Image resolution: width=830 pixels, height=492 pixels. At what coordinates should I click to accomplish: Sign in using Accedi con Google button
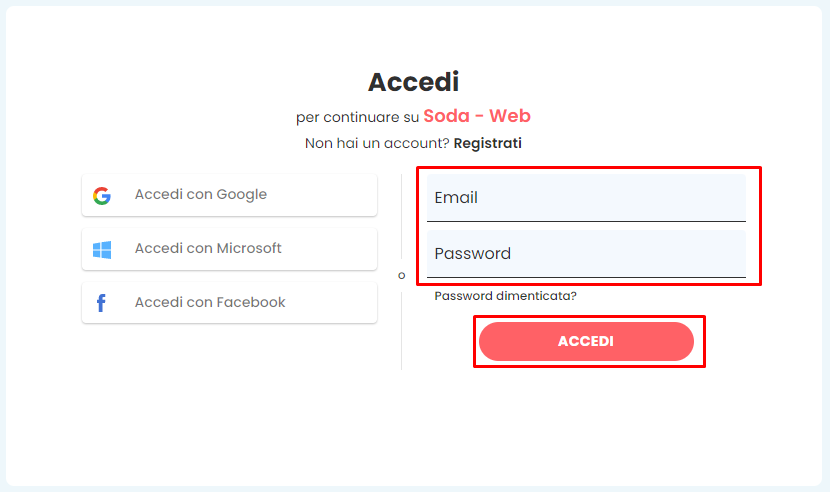(x=229, y=195)
